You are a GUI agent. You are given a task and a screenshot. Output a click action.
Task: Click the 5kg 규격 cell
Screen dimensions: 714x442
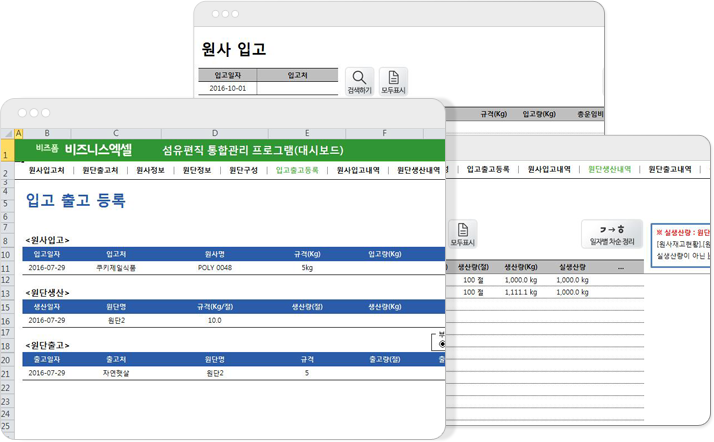tap(307, 268)
